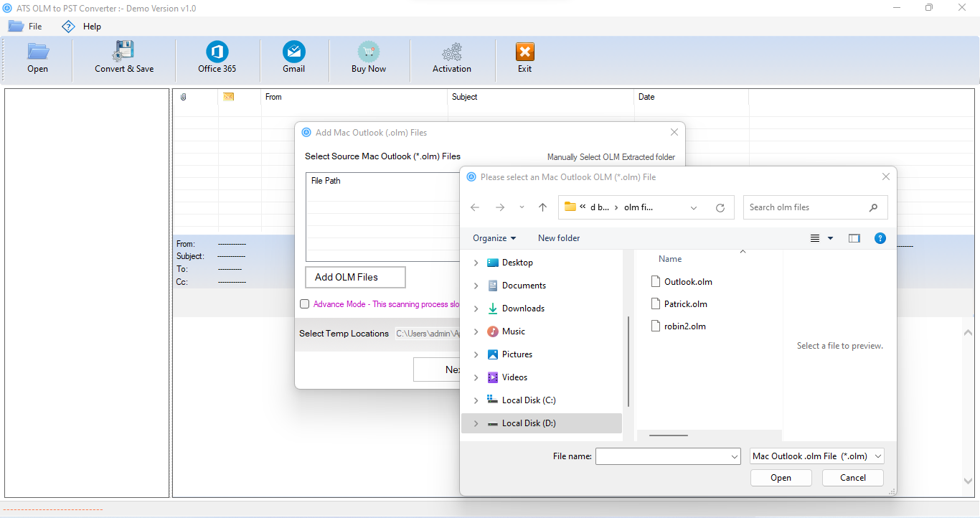The width and height of the screenshot is (980, 518).
Task: Click the attachment paperclip column header
Action: (183, 97)
